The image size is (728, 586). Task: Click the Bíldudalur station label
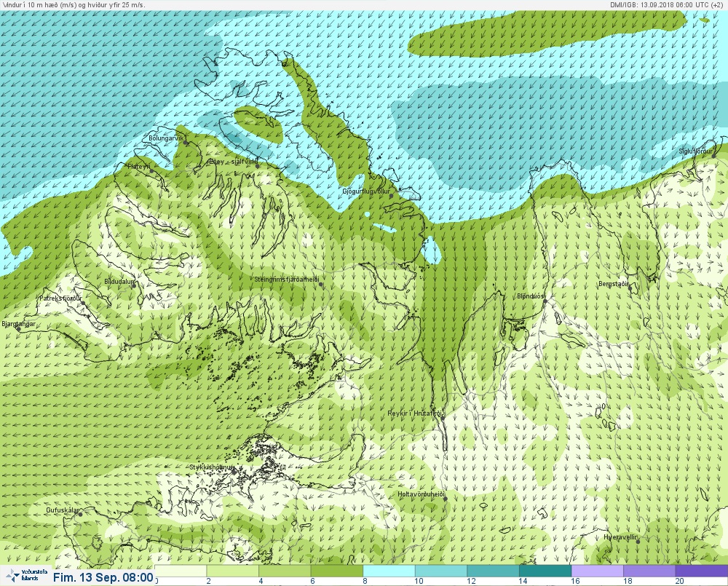(119, 282)
